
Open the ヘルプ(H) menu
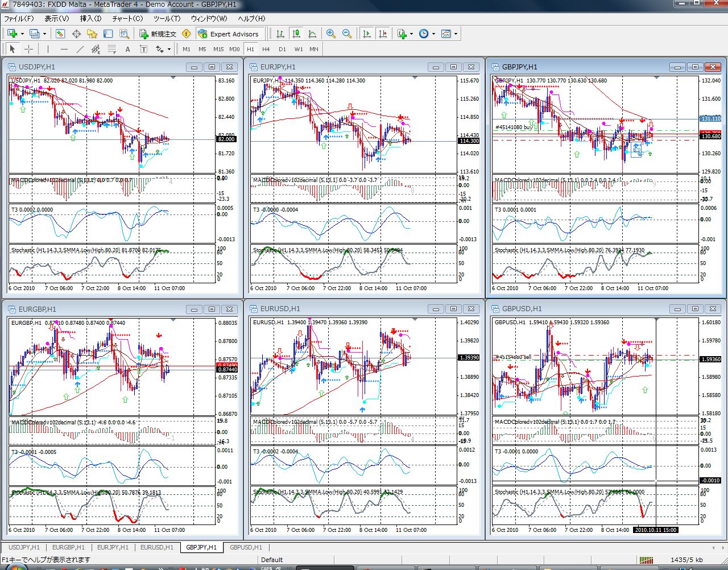(251, 18)
